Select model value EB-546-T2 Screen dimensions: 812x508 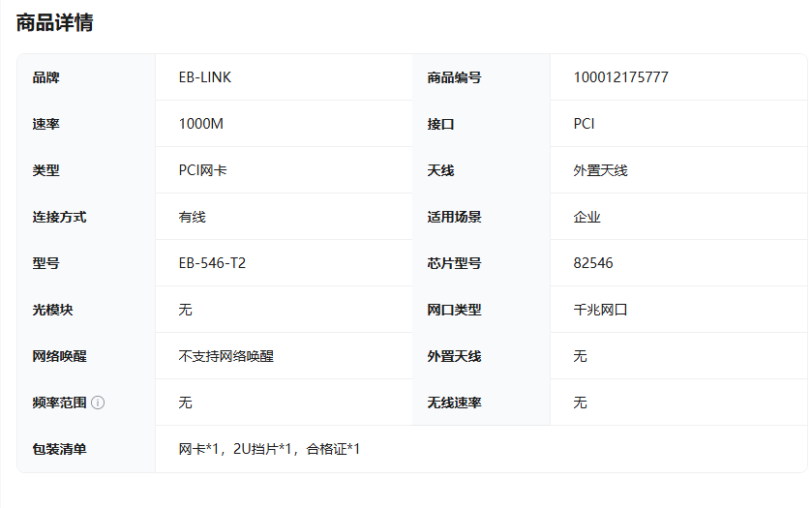click(x=212, y=263)
